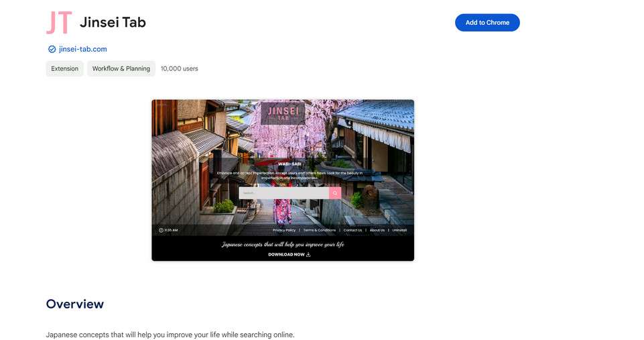644x340 pixels.
Task: Open Terms & Conditions link in preview
Action: [x=320, y=230]
